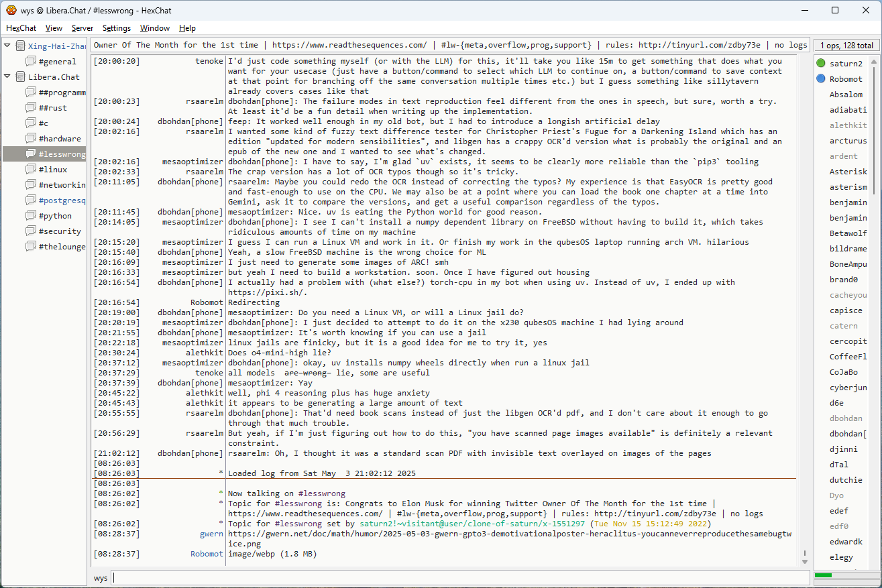Switch to the #python channel

(54, 216)
